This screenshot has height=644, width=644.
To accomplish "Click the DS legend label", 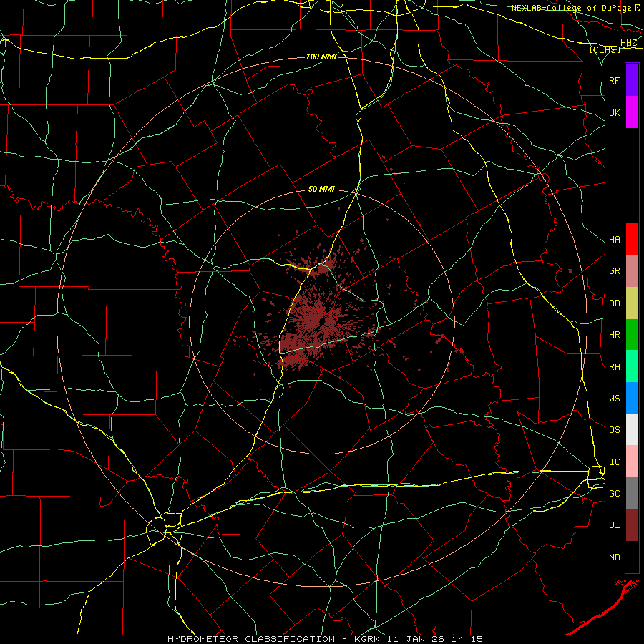I will [x=615, y=430].
